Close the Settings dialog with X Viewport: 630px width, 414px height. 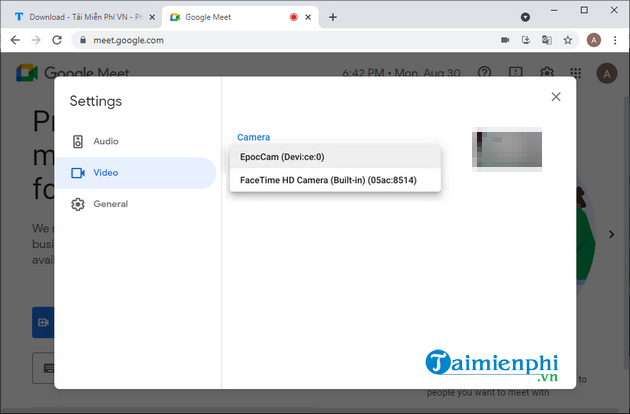coord(556,97)
